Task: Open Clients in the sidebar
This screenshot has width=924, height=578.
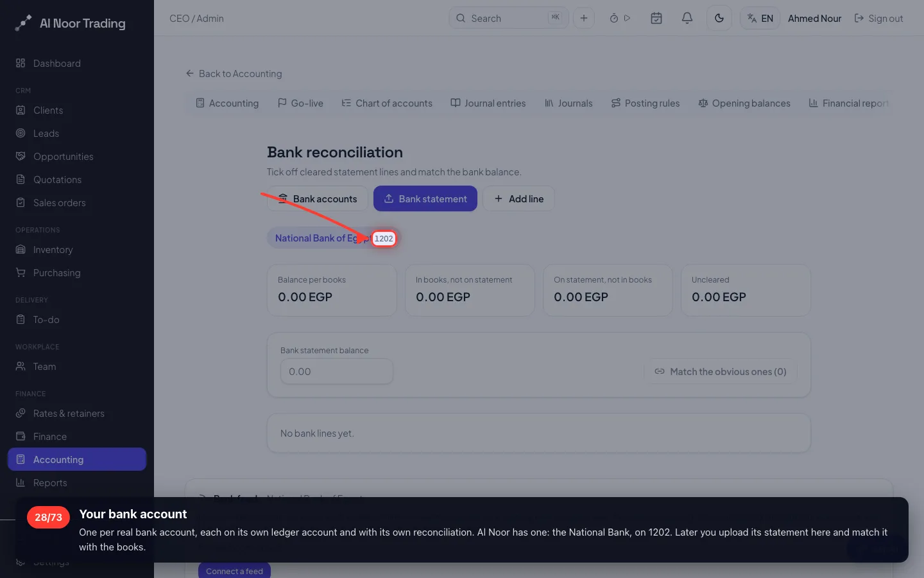Action: tap(77, 110)
